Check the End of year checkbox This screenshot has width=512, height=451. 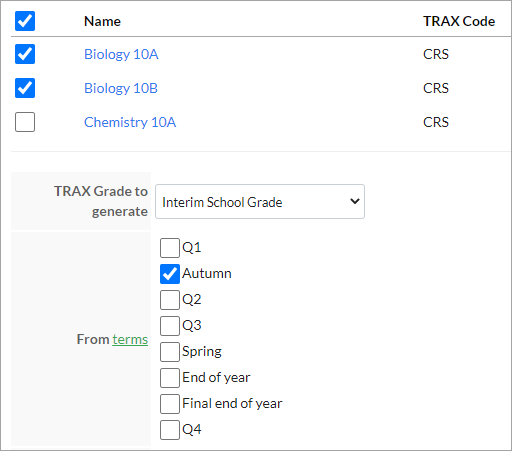pyautogui.click(x=170, y=378)
